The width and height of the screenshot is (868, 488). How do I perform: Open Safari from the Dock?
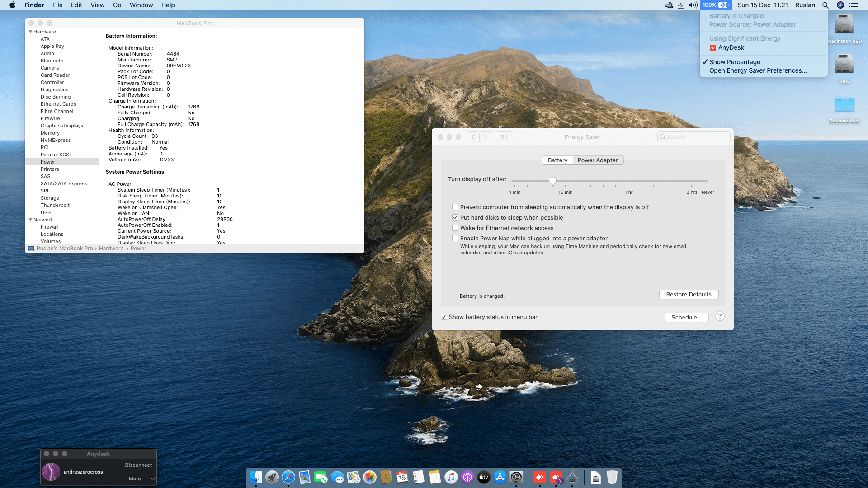click(x=288, y=477)
